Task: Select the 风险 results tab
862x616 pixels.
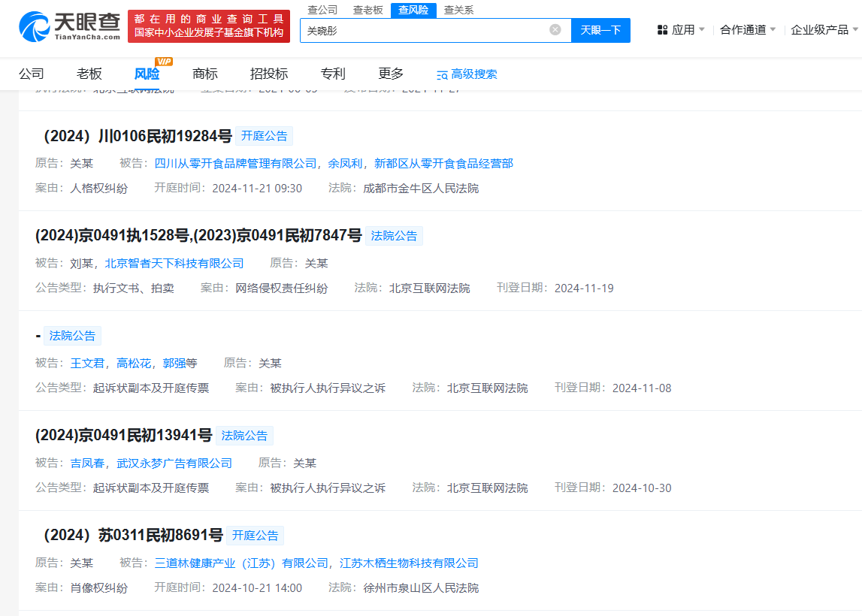Action: click(x=147, y=74)
